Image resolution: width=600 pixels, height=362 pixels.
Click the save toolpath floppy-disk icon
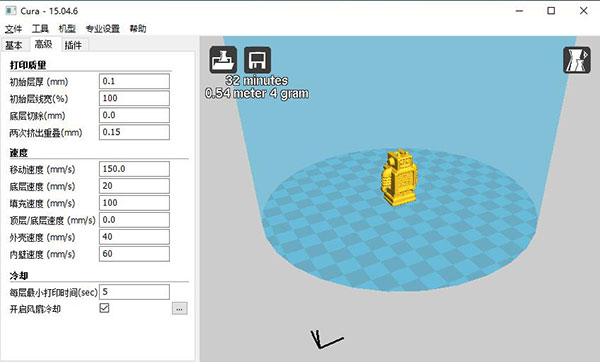(257, 60)
